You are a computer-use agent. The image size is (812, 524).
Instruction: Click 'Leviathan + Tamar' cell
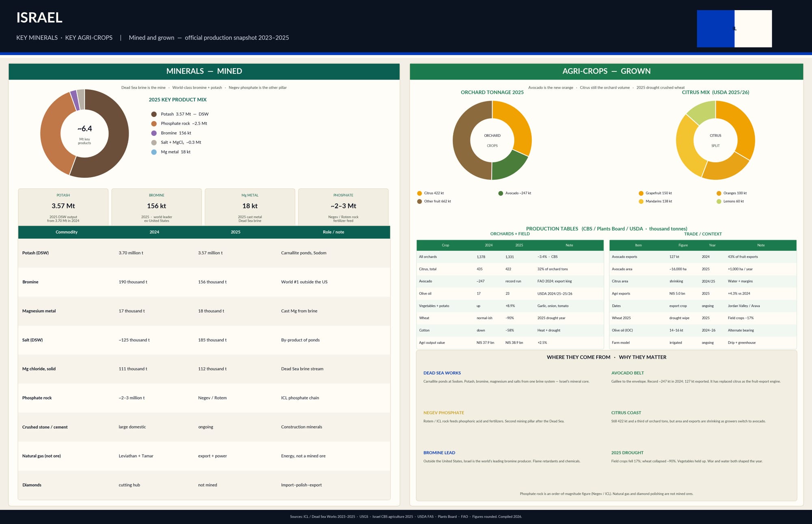[x=136, y=456]
